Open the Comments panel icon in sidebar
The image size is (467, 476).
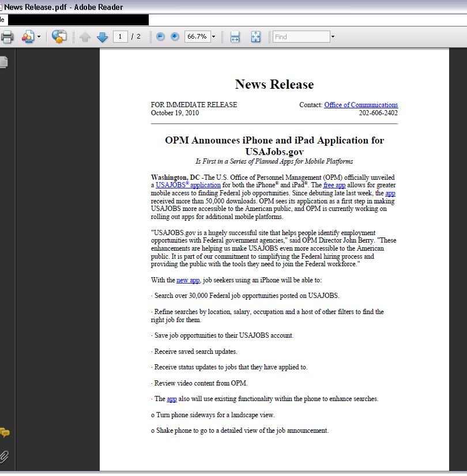pyautogui.click(x=5, y=432)
